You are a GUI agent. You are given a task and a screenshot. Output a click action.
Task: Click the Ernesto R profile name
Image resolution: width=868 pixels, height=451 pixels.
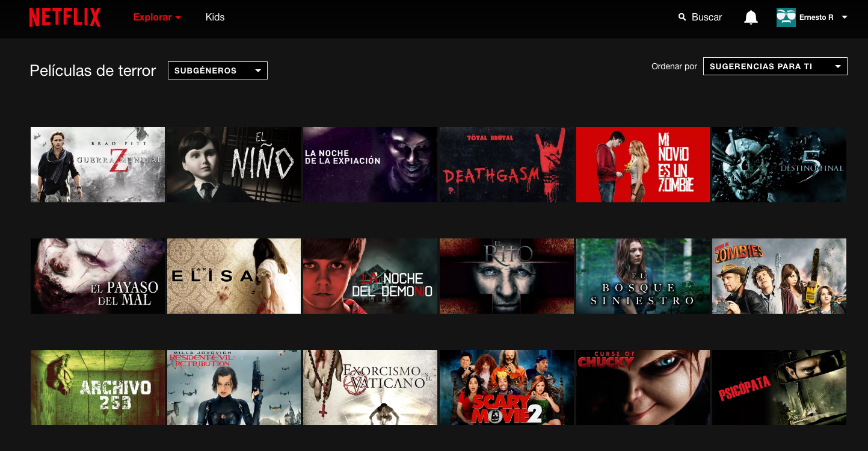pyautogui.click(x=816, y=17)
